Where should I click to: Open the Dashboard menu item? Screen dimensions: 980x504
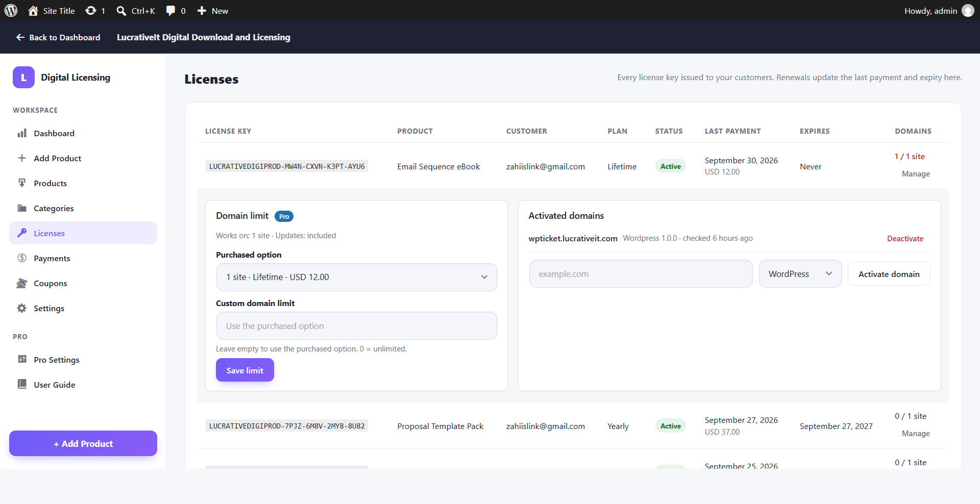pyautogui.click(x=83, y=133)
